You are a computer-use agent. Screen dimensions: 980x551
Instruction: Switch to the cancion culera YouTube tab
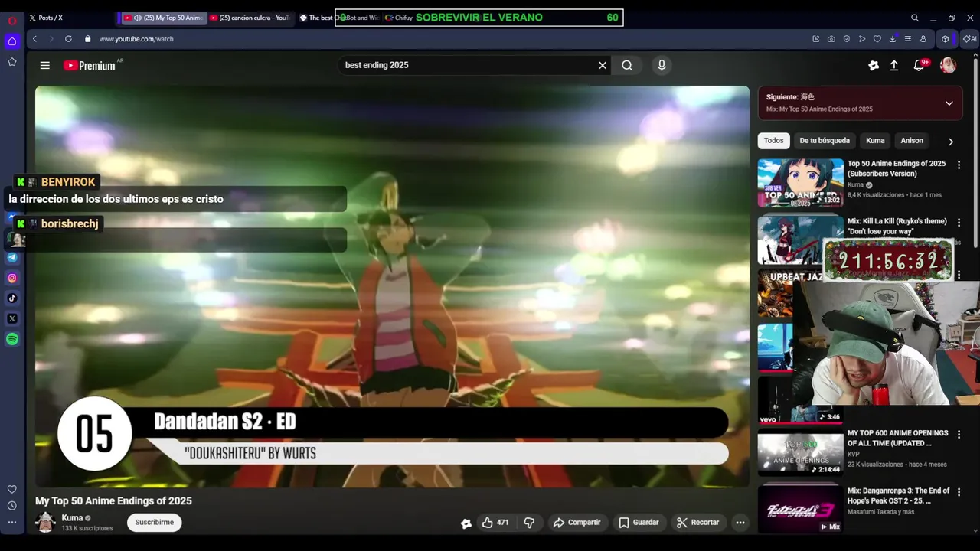[x=251, y=18]
